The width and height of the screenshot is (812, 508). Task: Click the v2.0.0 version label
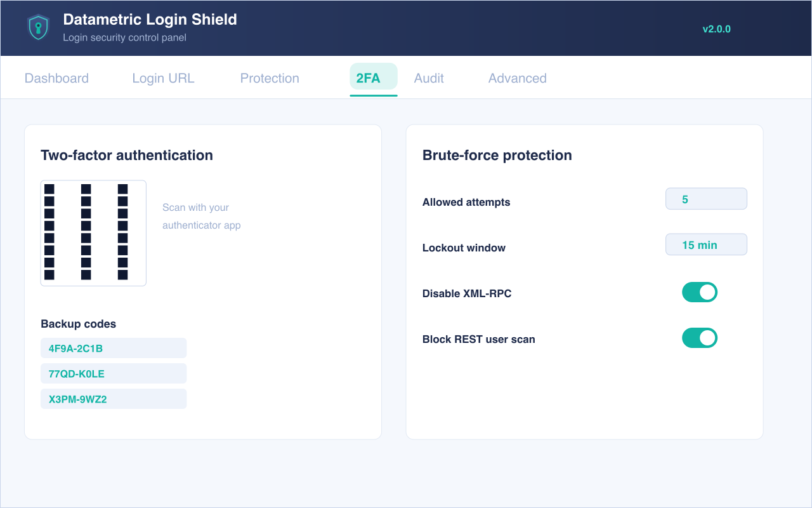(716, 29)
